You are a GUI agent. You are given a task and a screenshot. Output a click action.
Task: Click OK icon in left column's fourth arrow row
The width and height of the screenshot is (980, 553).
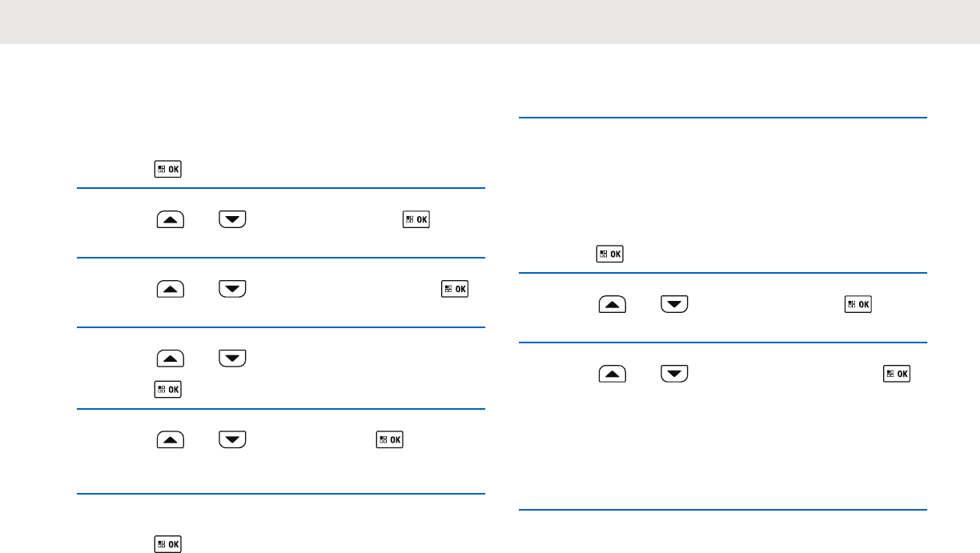tap(392, 439)
